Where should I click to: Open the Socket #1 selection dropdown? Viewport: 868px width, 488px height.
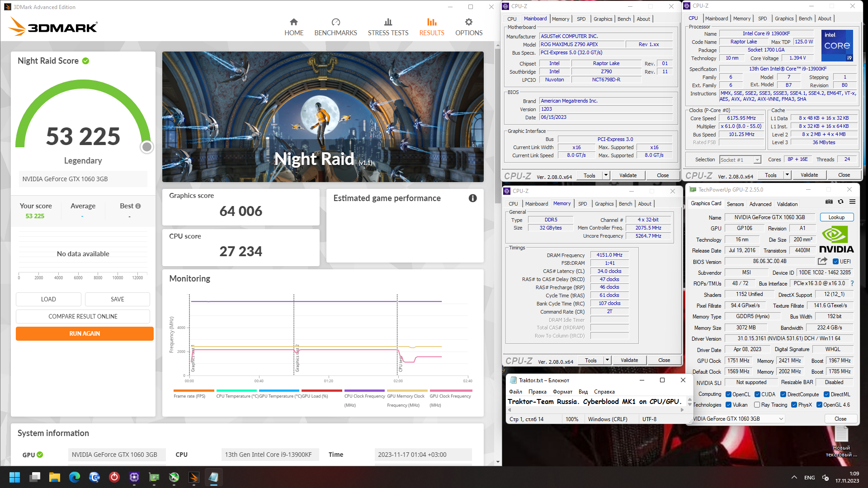[x=740, y=160]
